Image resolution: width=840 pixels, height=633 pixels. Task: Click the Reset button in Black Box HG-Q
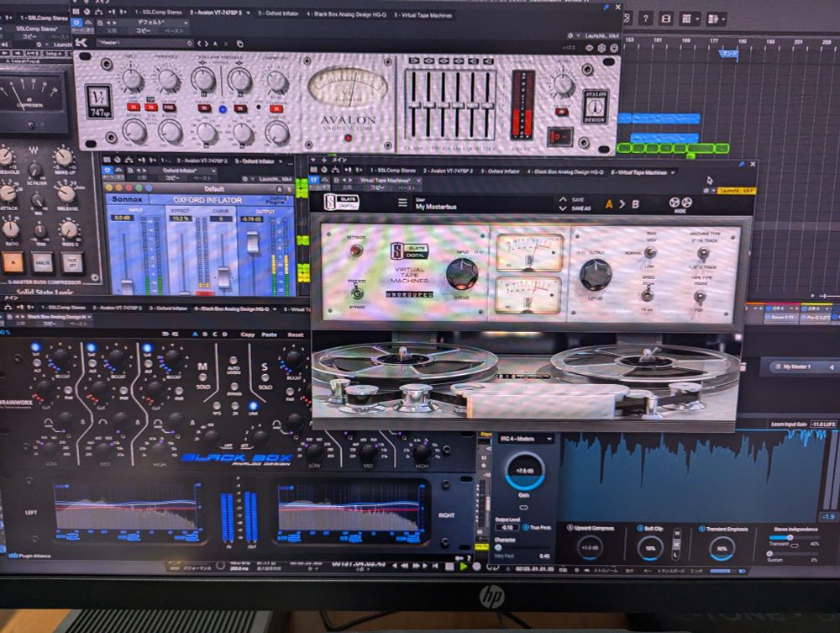[295, 335]
